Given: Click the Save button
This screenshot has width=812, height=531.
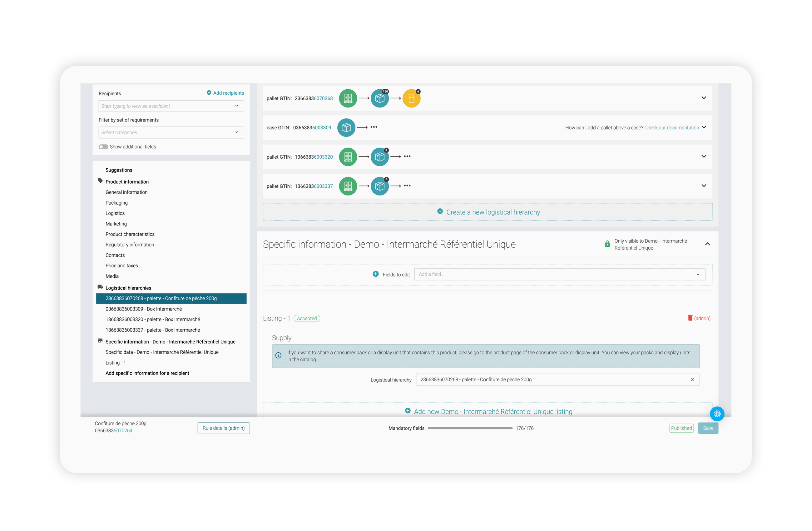Looking at the screenshot, I should click(x=708, y=428).
